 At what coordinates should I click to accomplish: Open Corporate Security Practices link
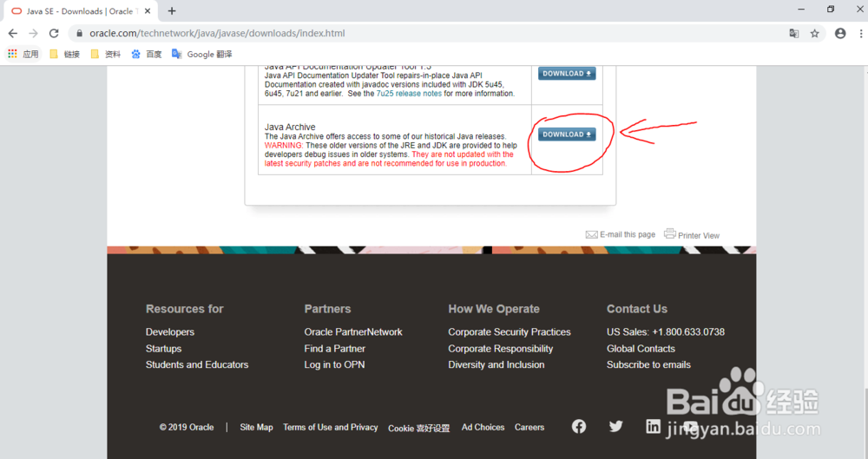510,331
